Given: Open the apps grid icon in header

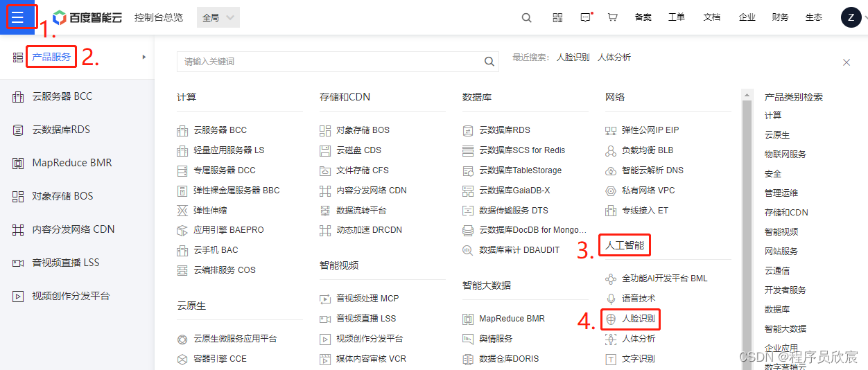Looking at the screenshot, I should (557, 18).
